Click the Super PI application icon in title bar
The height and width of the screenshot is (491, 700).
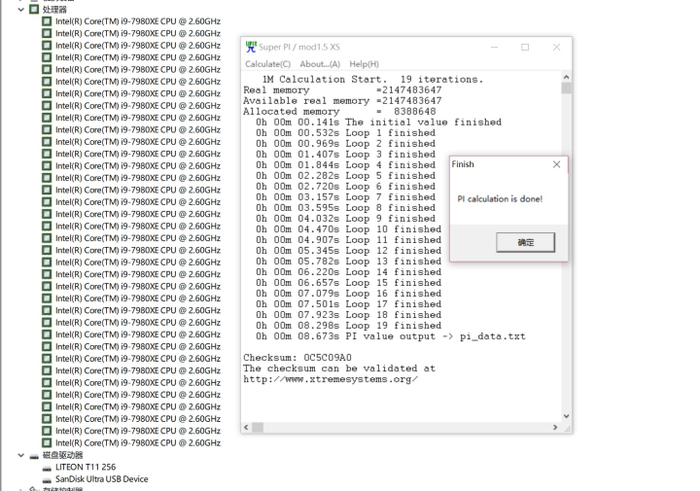tap(251, 47)
